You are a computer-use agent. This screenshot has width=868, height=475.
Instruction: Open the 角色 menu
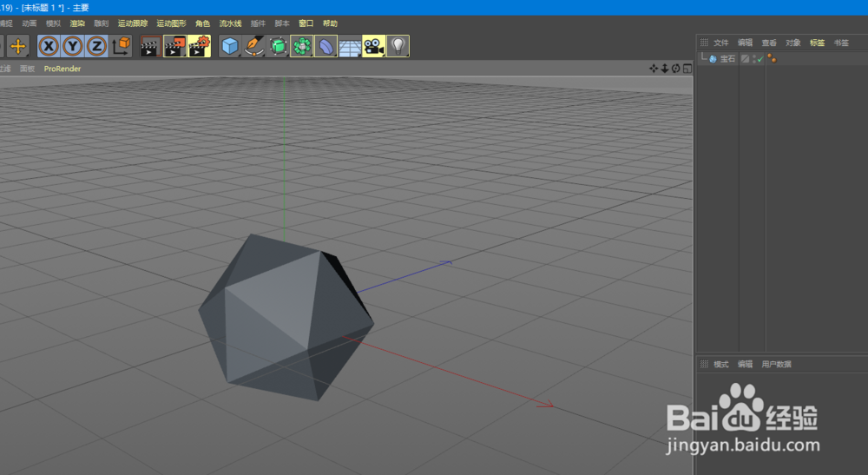[x=202, y=23]
